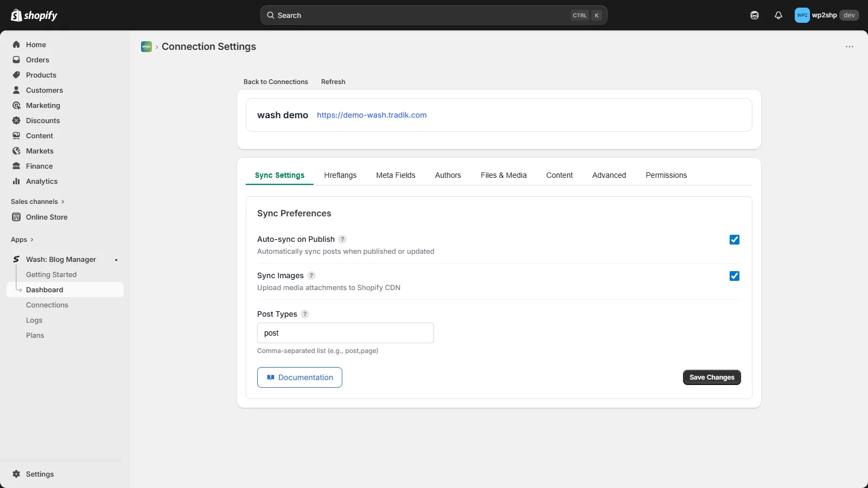Click the Online Store icon
This screenshot has width=868, height=488.
point(16,217)
